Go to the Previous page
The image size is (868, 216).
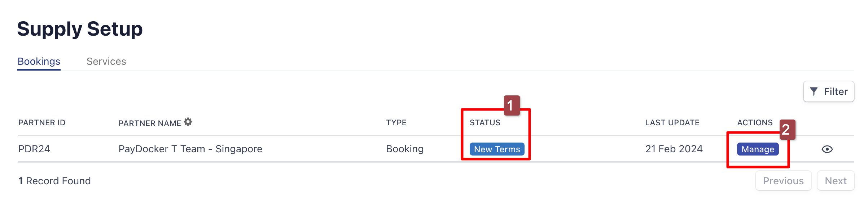tap(783, 181)
